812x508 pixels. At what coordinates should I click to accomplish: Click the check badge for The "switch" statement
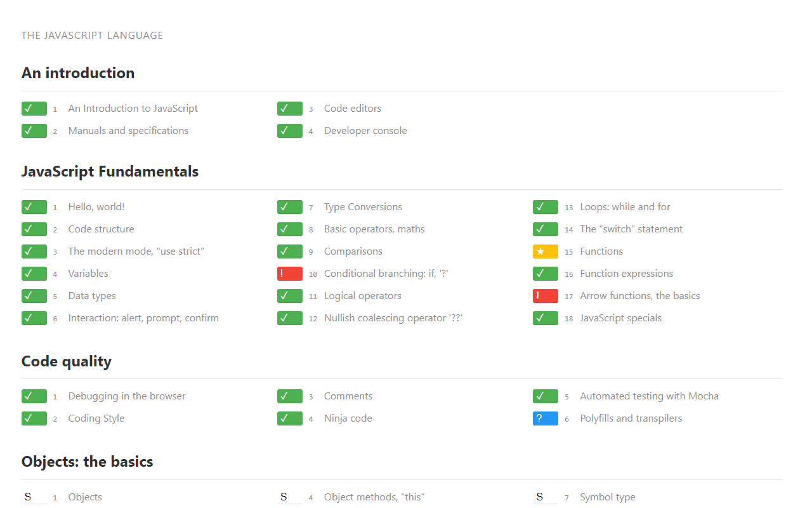[x=546, y=229]
